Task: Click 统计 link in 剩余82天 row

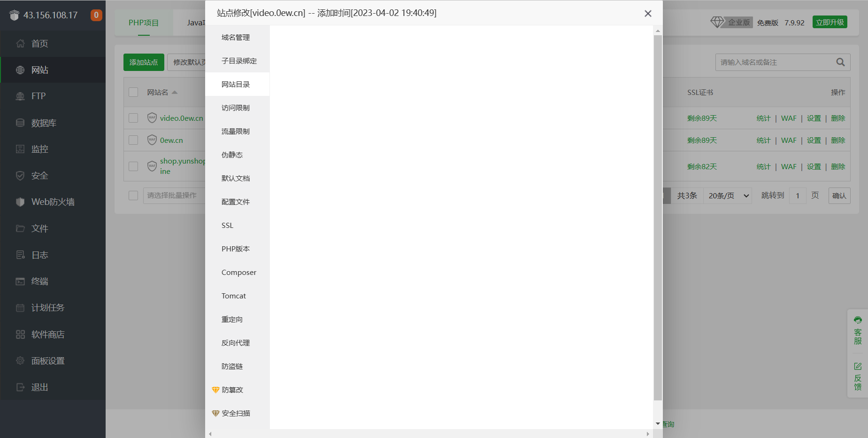Action: pyautogui.click(x=763, y=166)
